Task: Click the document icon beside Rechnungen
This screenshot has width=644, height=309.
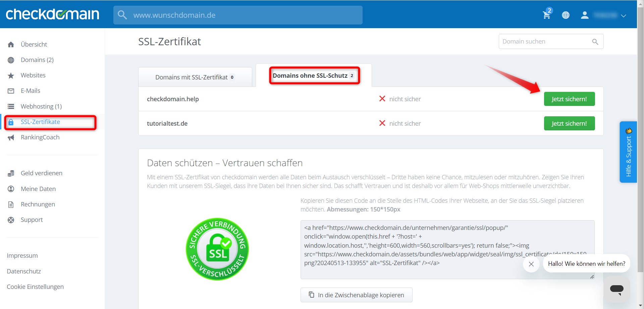Action: (x=11, y=204)
